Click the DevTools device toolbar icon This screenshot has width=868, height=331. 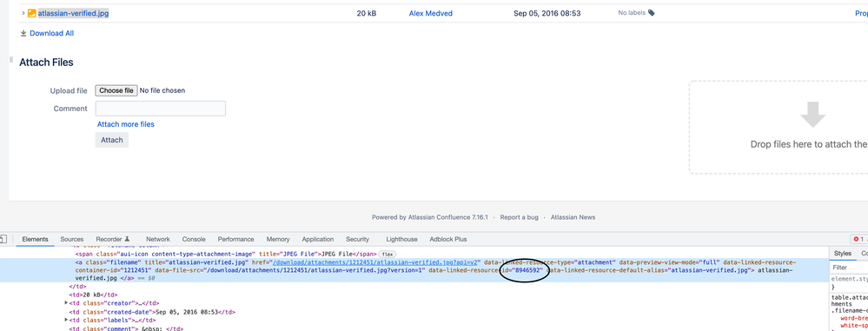coord(3,239)
